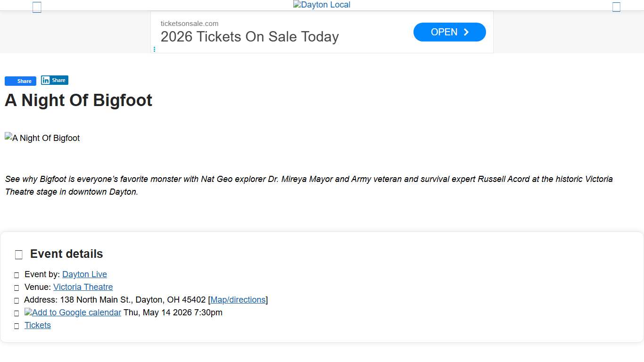
Task: Click the icon next to 'Address'
Action: click(17, 301)
